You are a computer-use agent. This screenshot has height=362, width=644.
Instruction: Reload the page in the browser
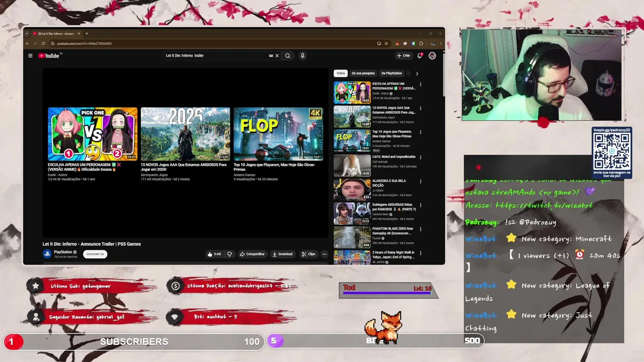(x=44, y=44)
